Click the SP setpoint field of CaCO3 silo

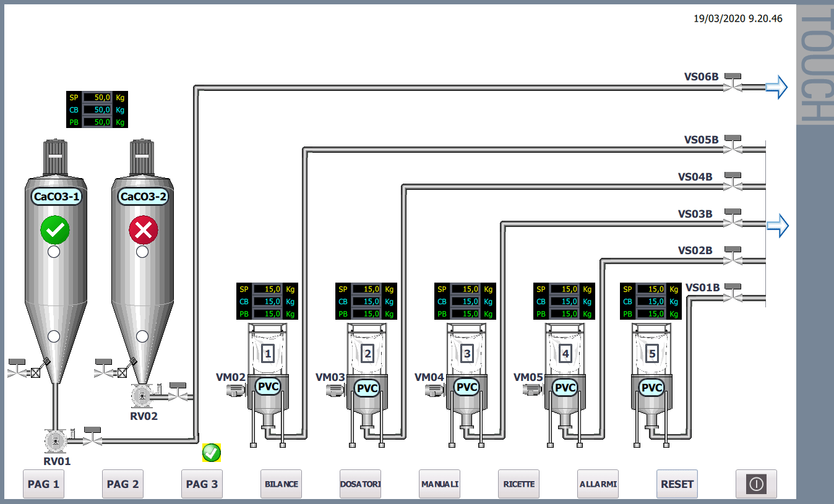[97, 98]
